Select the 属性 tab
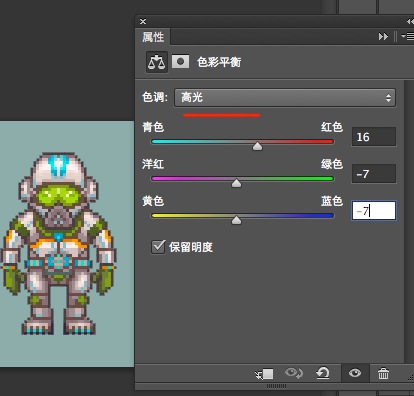Screen dimensions: 414x396 click(x=153, y=37)
